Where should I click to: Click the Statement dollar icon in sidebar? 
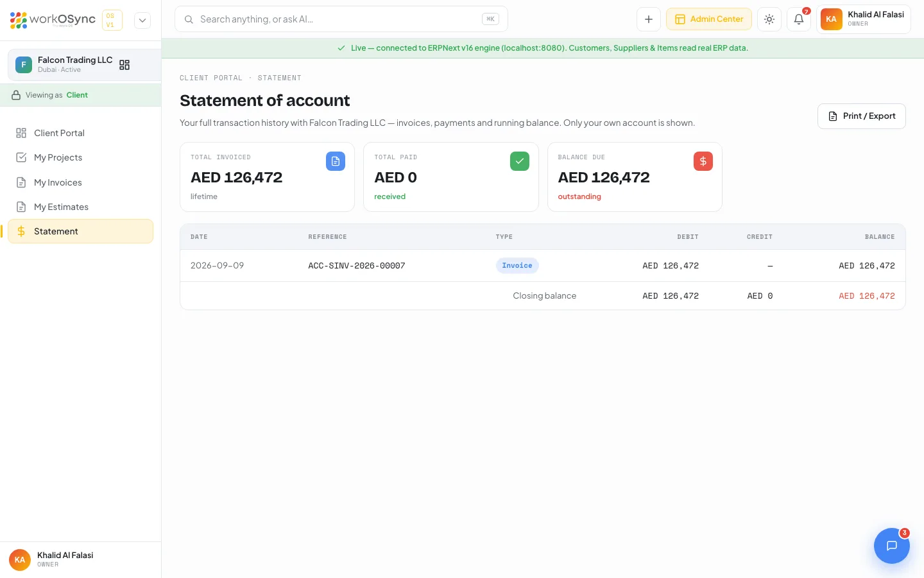pyautogui.click(x=21, y=231)
